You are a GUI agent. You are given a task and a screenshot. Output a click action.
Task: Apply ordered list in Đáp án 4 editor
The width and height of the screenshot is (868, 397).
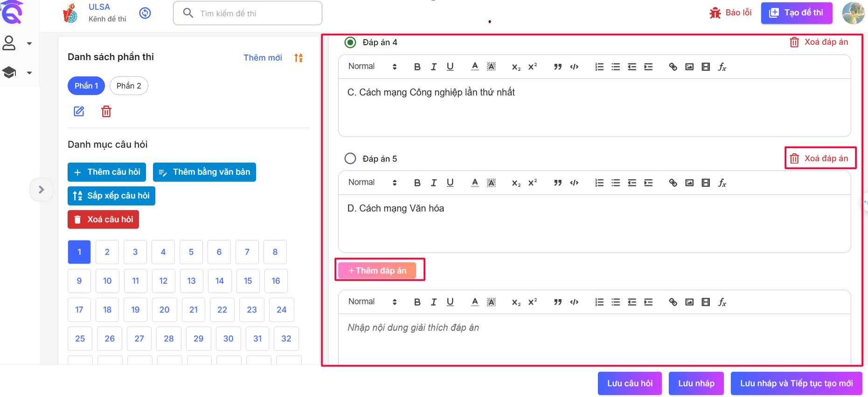coord(599,67)
